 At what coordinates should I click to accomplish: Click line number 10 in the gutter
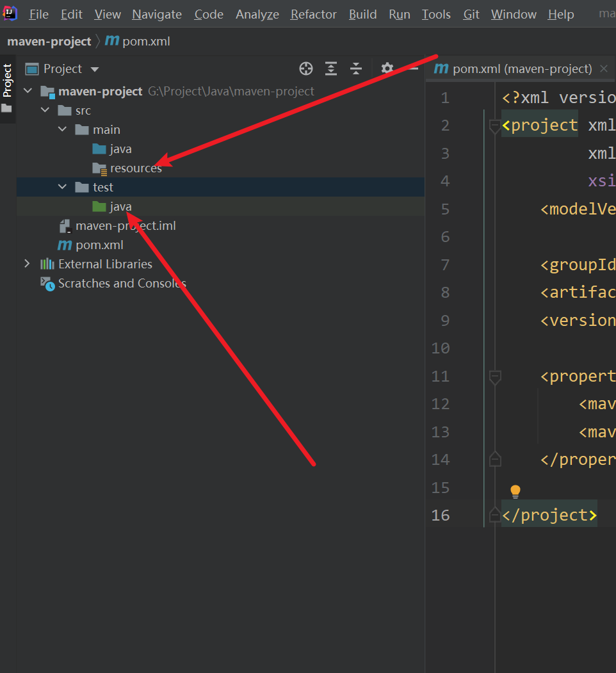coord(441,348)
